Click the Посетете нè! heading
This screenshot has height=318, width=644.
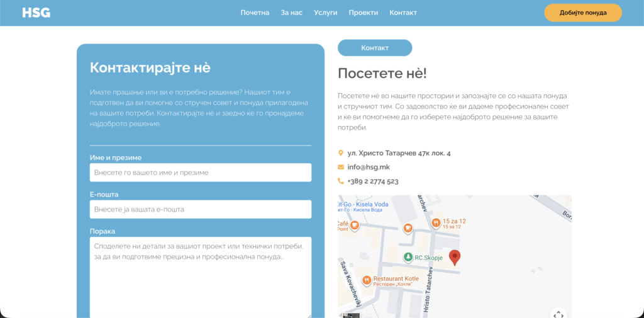[382, 73]
